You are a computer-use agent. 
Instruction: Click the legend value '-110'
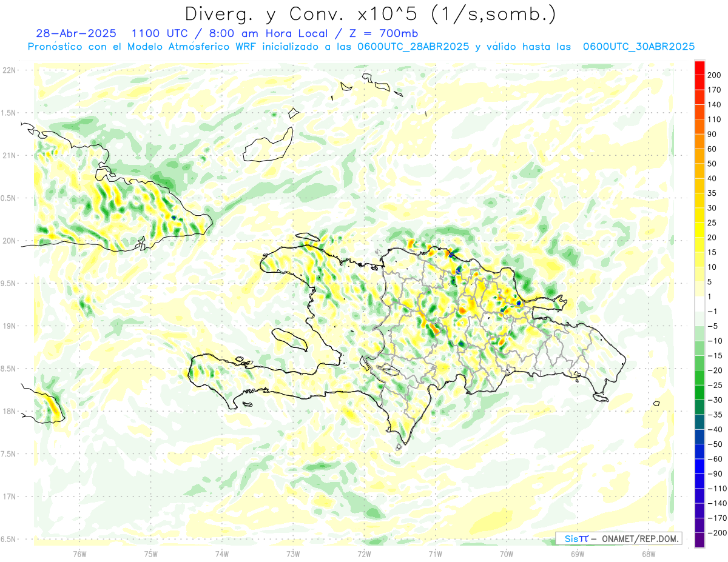(x=716, y=489)
